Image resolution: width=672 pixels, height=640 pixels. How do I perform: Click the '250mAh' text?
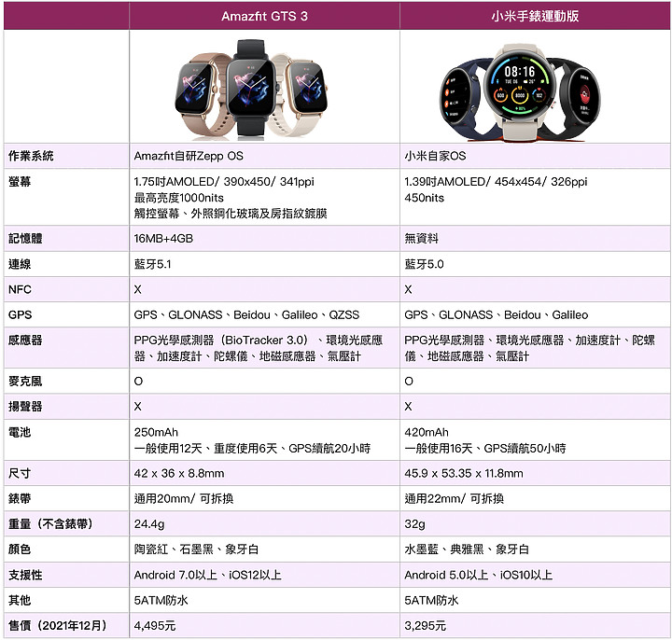click(156, 432)
